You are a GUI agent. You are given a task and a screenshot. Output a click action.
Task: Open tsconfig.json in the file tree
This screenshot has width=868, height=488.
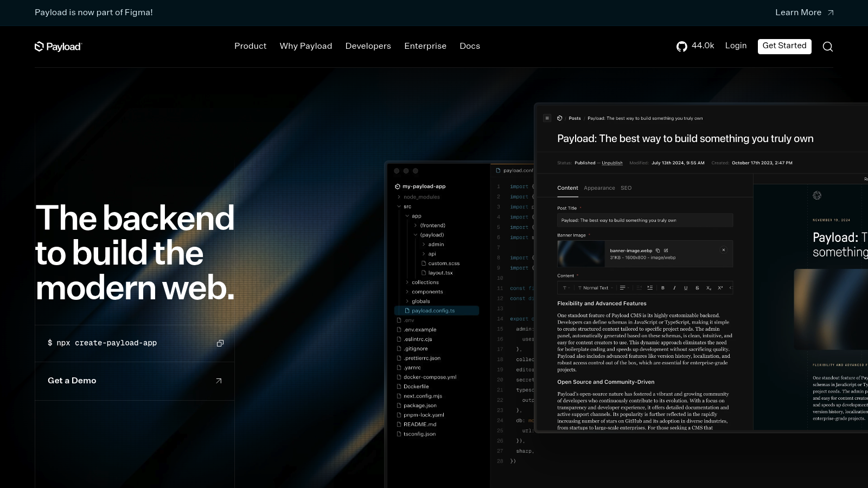coord(416,434)
